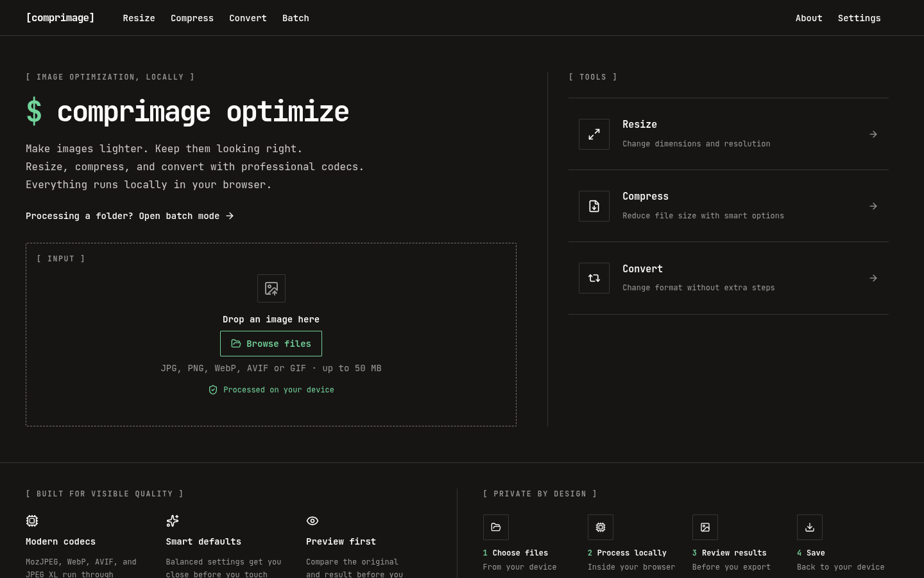
Task: Click the image upload icon in the drop zone
Action: click(x=271, y=288)
